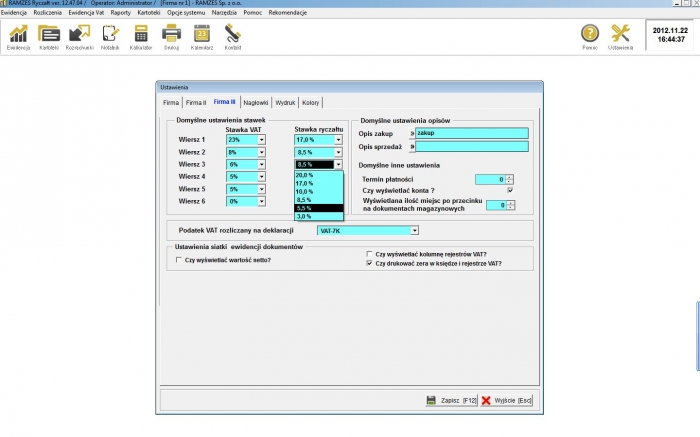Increase Termin płatności with up arrow
Screen dimensions: 700x437
[509, 177]
